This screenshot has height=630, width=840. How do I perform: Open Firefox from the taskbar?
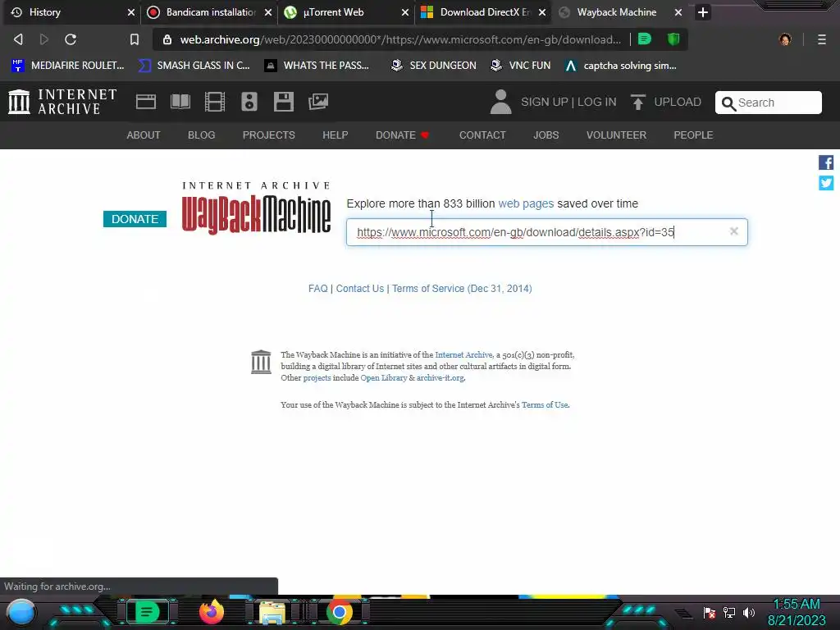[211, 612]
